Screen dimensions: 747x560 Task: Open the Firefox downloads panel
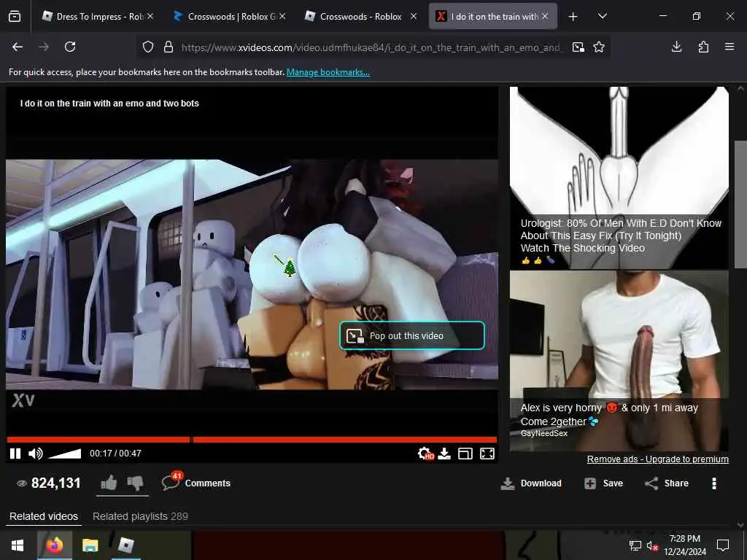point(676,47)
